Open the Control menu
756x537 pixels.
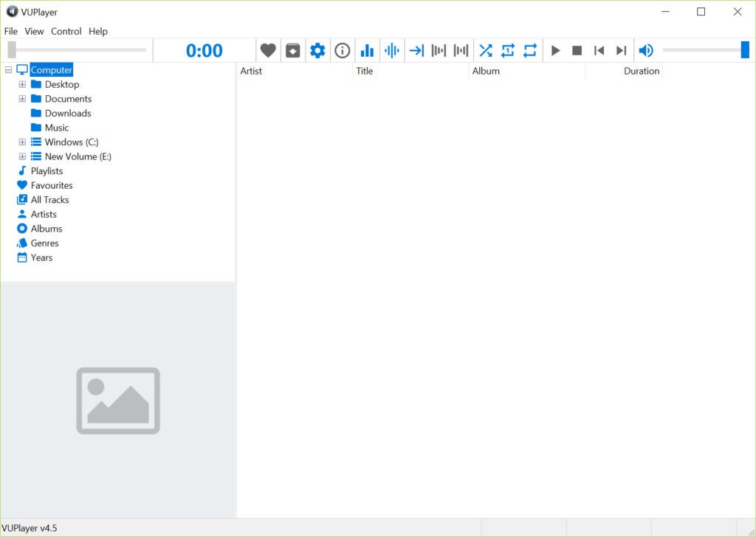pyautogui.click(x=66, y=32)
